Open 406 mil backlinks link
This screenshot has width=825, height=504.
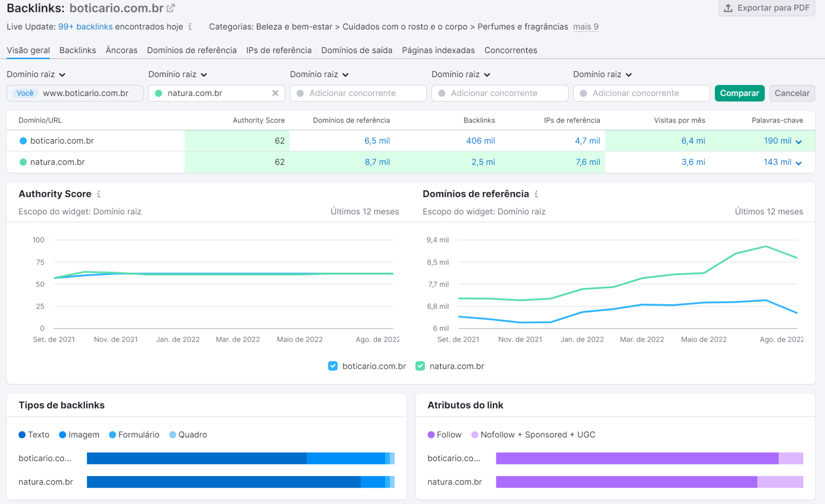(x=480, y=141)
